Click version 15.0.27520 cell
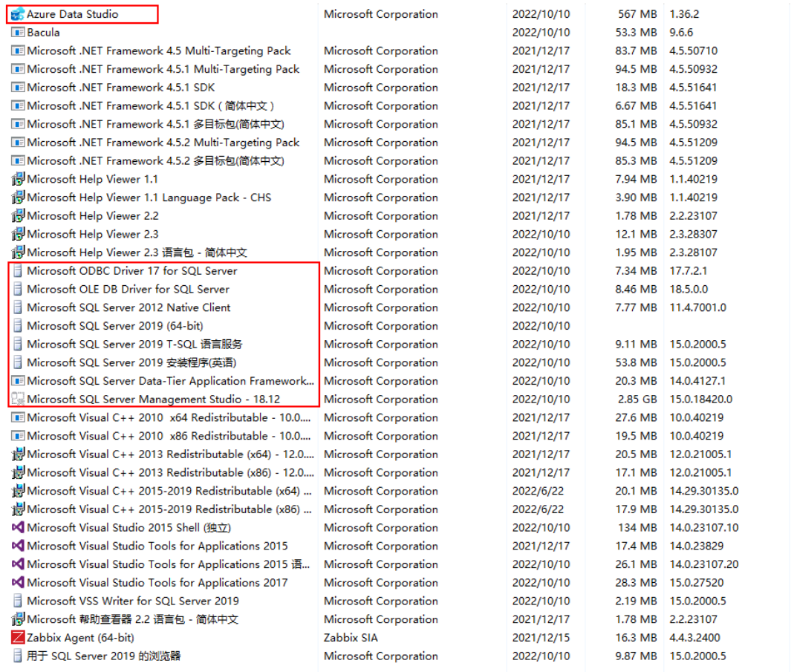The image size is (797, 672). pyautogui.click(x=697, y=583)
